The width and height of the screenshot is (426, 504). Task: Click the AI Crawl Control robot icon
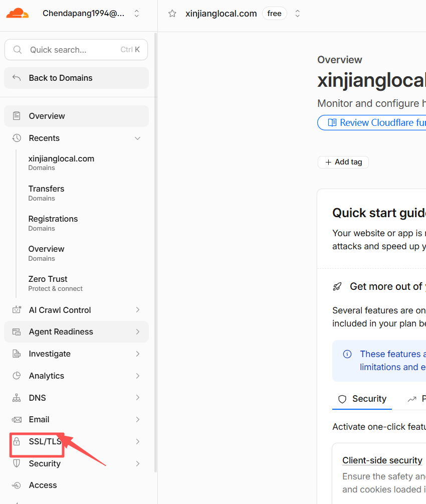[17, 310]
